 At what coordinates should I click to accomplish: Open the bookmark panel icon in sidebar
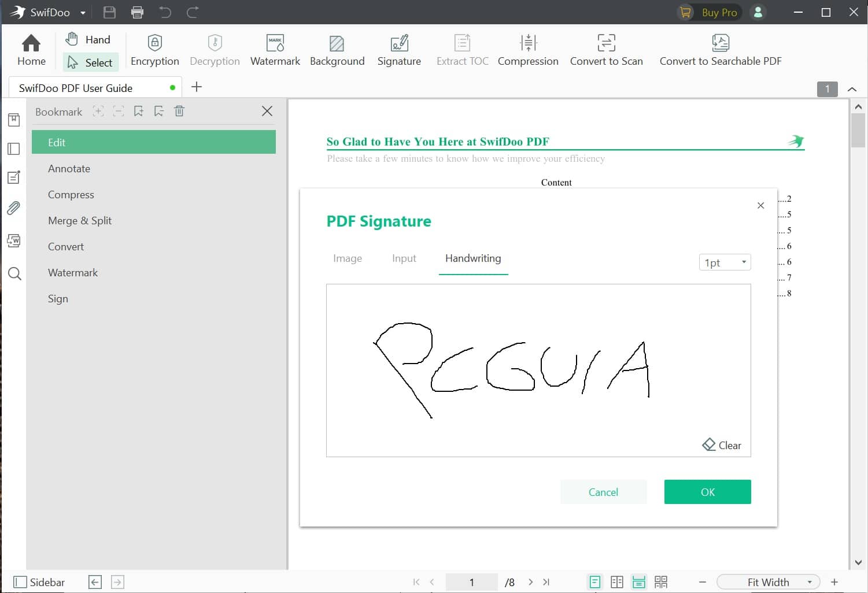[14, 120]
